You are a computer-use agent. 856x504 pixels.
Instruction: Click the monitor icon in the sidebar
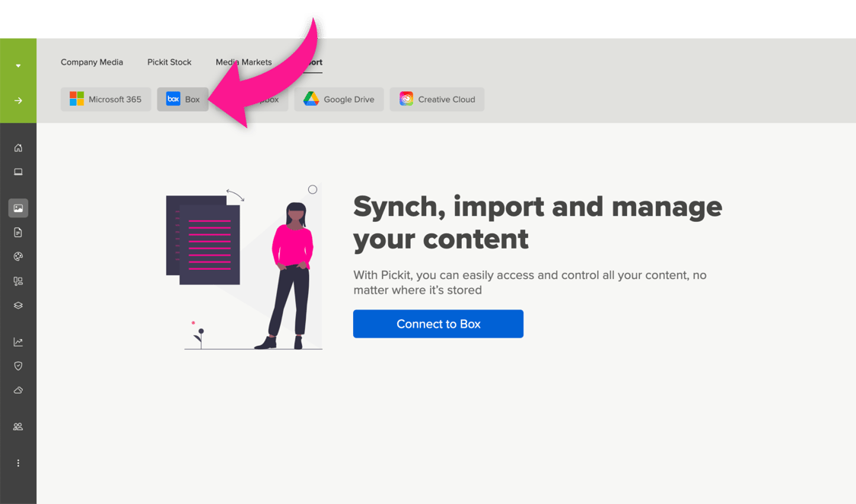[x=18, y=171]
